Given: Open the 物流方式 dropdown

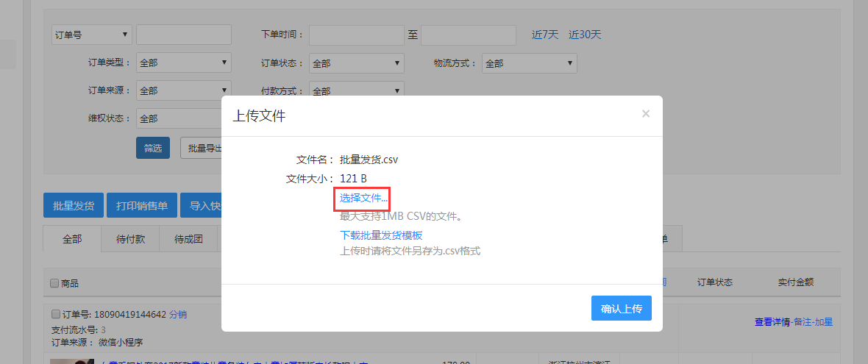Looking at the screenshot, I should coord(530,63).
